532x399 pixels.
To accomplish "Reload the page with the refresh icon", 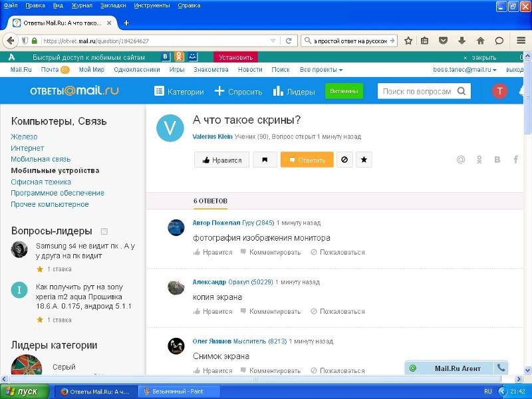I will (x=289, y=41).
